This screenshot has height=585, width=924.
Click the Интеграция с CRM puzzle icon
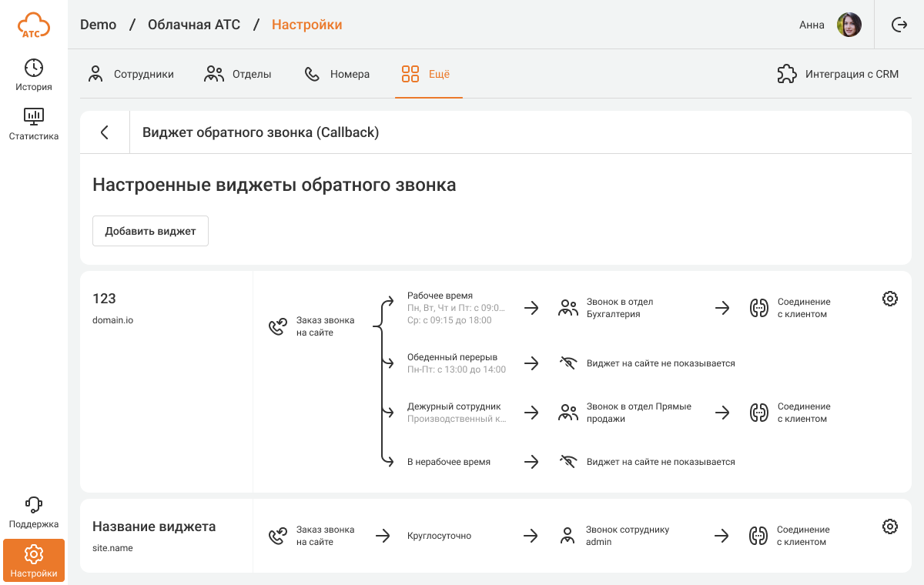(786, 74)
